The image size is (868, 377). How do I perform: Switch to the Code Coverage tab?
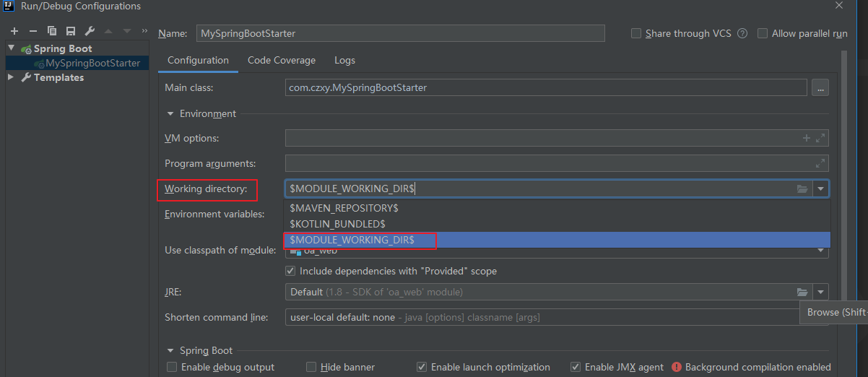[x=282, y=61]
